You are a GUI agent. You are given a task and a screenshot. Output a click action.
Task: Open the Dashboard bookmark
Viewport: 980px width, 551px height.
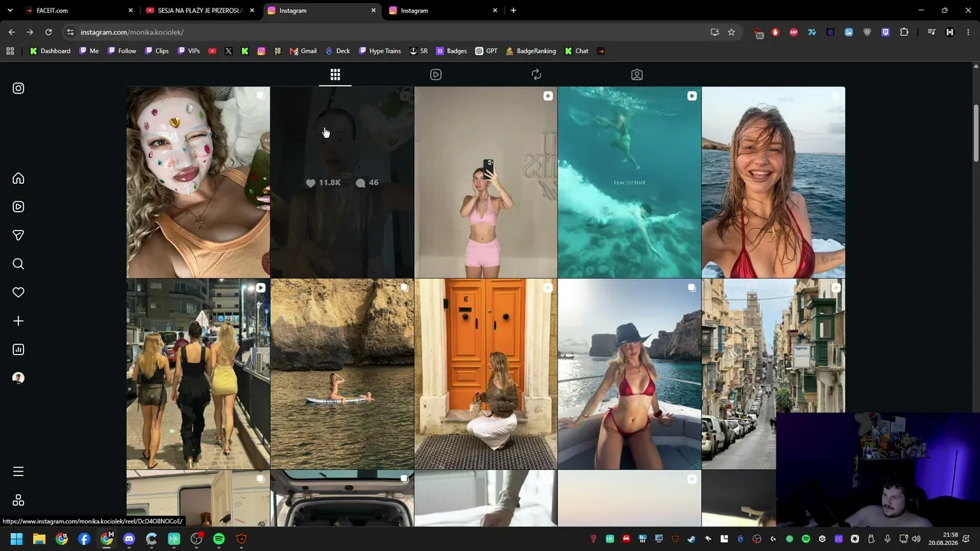tap(50, 51)
